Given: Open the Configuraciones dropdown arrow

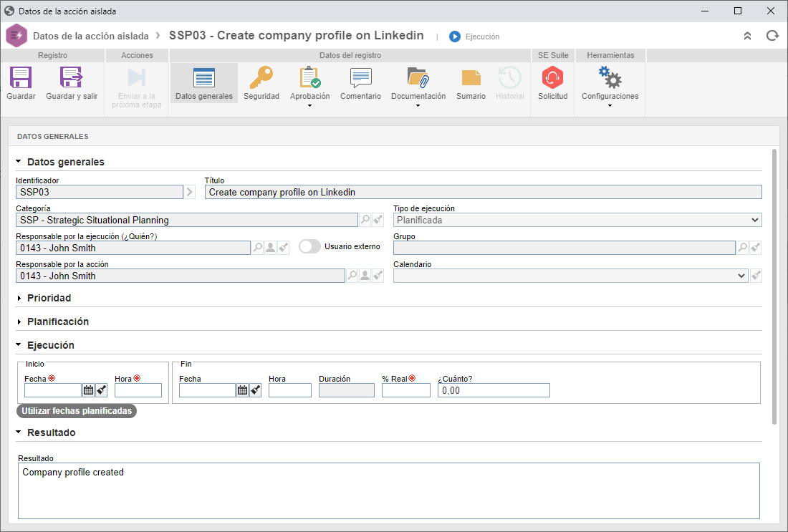Looking at the screenshot, I should pyautogui.click(x=610, y=106).
